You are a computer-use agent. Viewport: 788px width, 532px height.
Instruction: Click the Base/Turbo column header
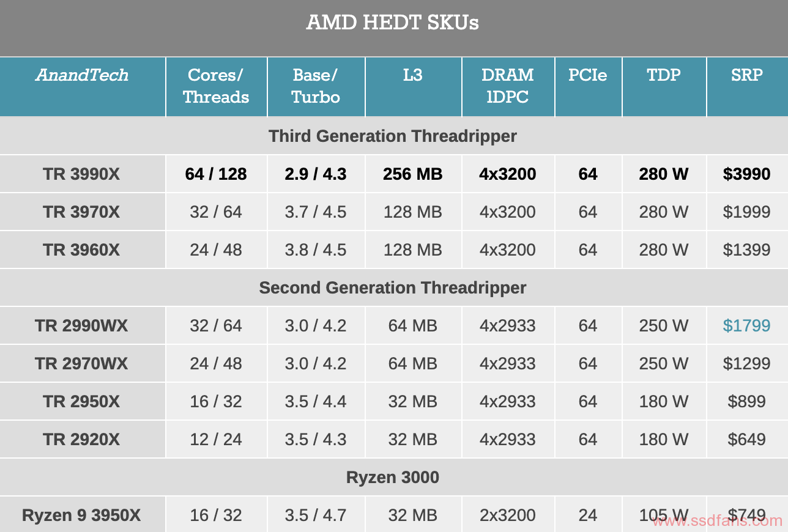coord(316,86)
